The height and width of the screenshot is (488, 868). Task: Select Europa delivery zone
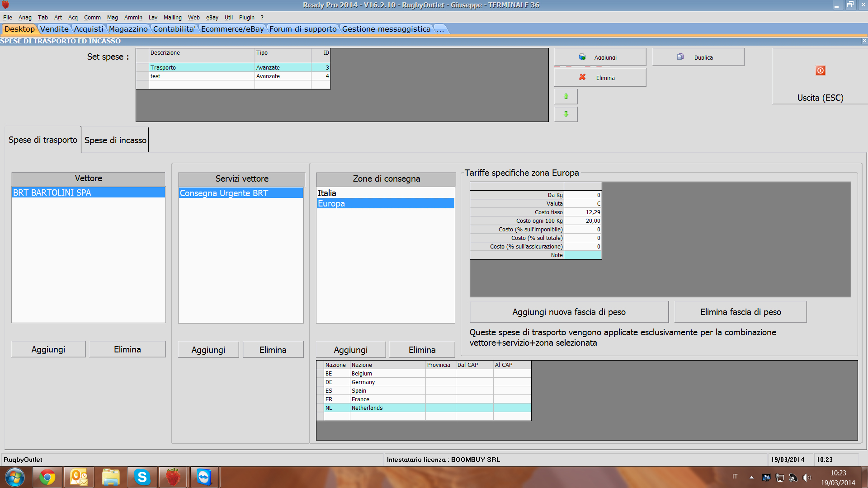tap(385, 203)
